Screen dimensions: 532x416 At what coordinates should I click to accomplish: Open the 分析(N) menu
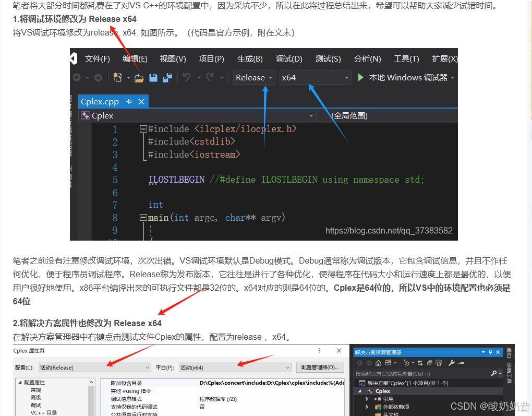click(368, 59)
